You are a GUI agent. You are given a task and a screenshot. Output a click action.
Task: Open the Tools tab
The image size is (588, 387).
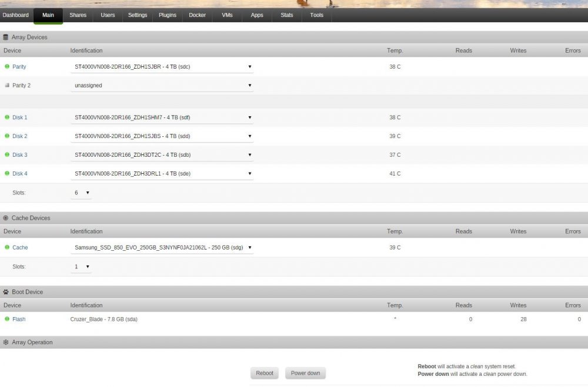pos(316,15)
